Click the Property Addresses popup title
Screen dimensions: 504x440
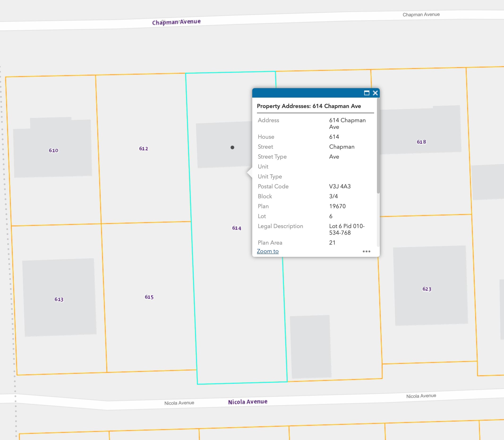point(309,106)
